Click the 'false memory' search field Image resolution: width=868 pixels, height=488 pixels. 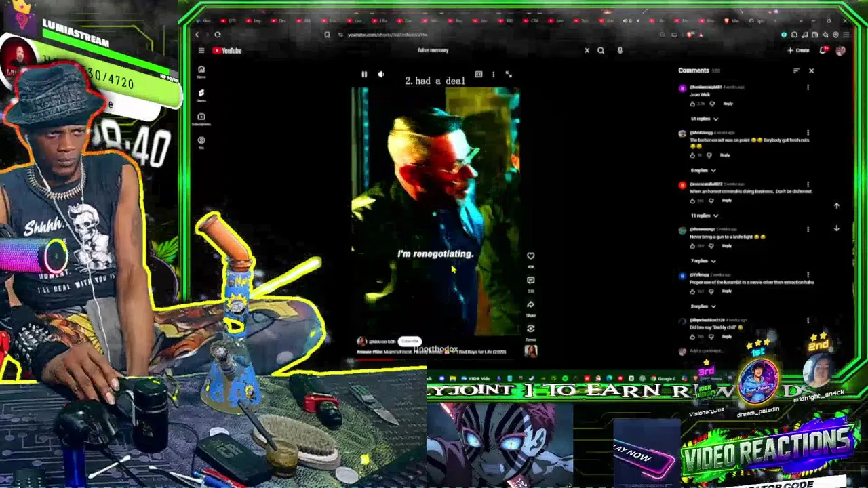(x=433, y=50)
